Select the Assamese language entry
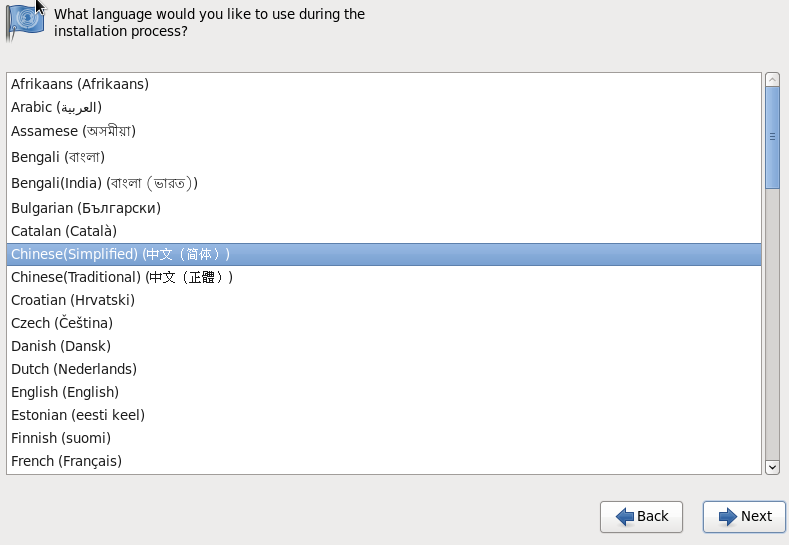789x545 pixels. pyautogui.click(x=384, y=131)
